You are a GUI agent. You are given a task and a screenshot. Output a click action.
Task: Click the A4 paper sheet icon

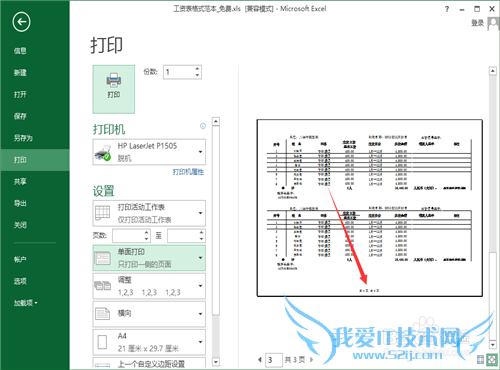102,342
